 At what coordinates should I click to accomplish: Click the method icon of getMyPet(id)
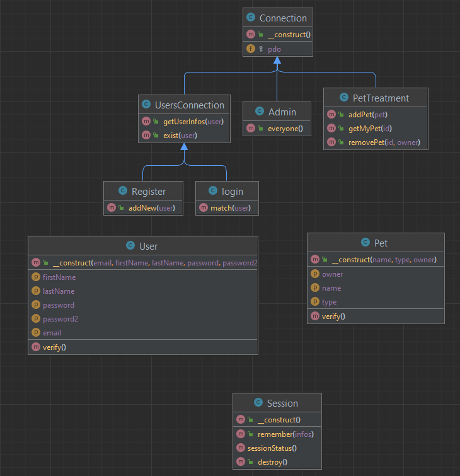(x=331, y=128)
